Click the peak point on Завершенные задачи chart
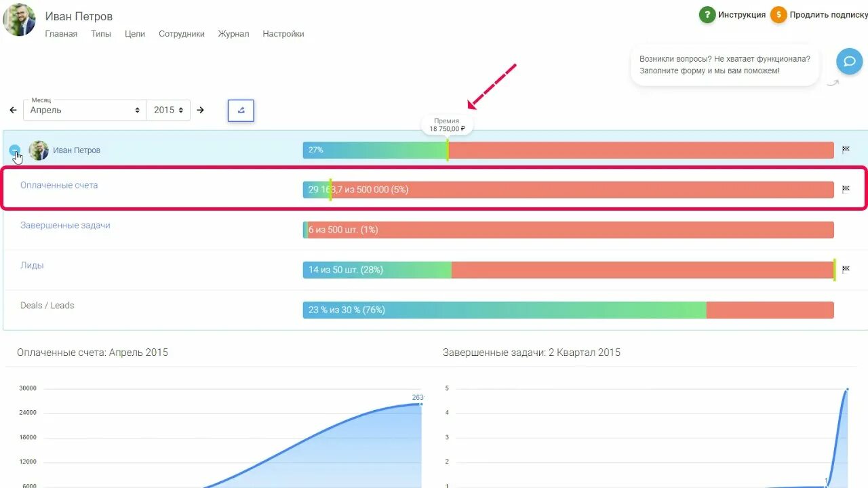Screen dimensions: 868x488 coord(847,389)
